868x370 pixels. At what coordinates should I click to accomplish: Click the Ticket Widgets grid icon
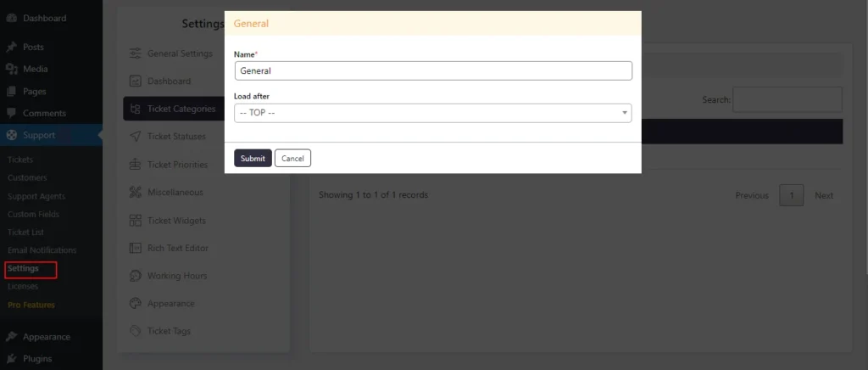pyautogui.click(x=135, y=221)
